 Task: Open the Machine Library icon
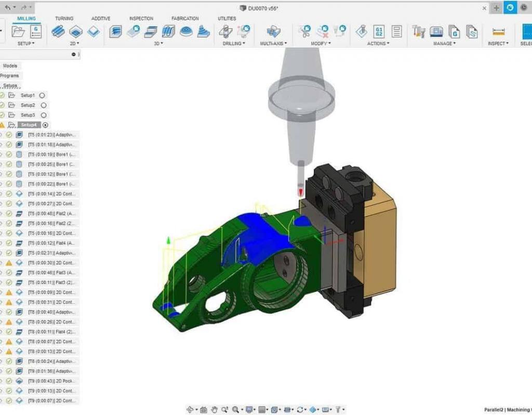coord(436,32)
